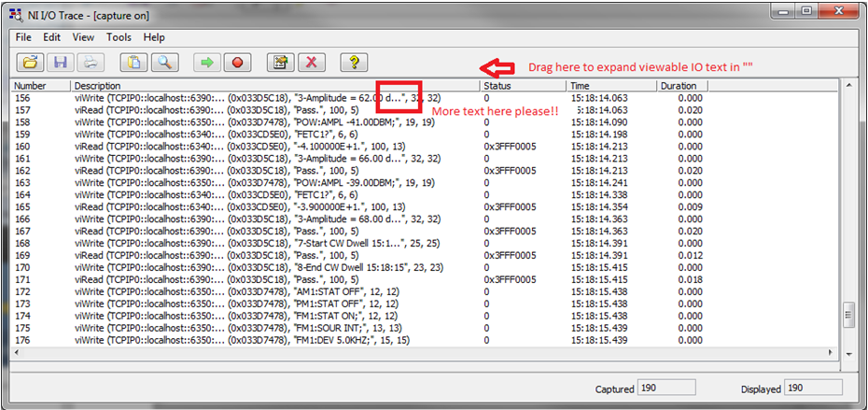Print the capture with printer icon

[x=90, y=63]
